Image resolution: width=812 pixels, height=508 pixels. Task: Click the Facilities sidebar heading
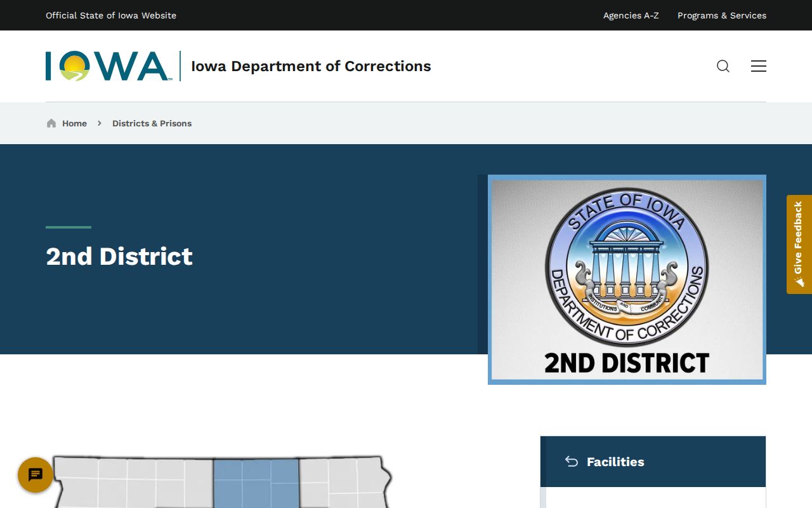pyautogui.click(x=615, y=462)
